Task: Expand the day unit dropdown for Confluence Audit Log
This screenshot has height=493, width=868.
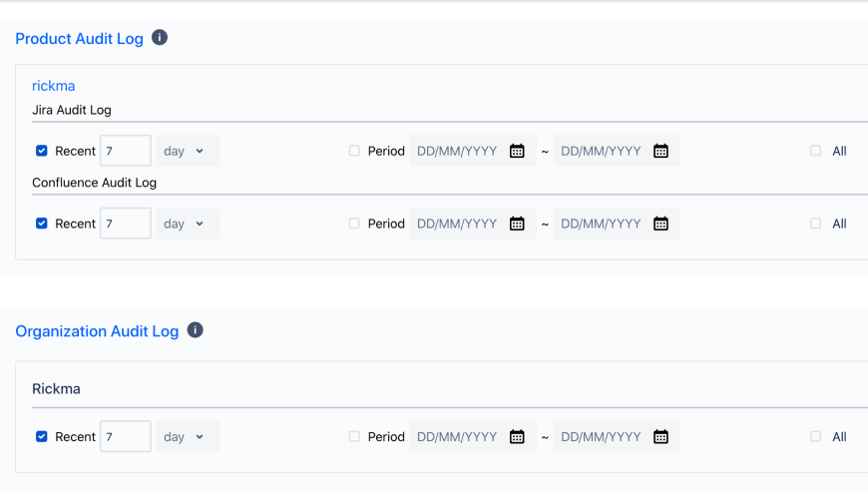Action: pyautogui.click(x=187, y=224)
